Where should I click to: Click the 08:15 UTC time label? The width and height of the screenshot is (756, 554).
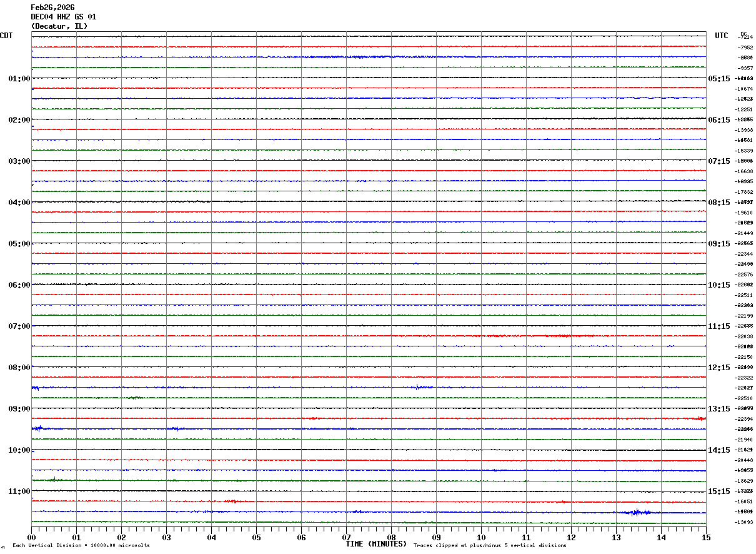click(719, 202)
